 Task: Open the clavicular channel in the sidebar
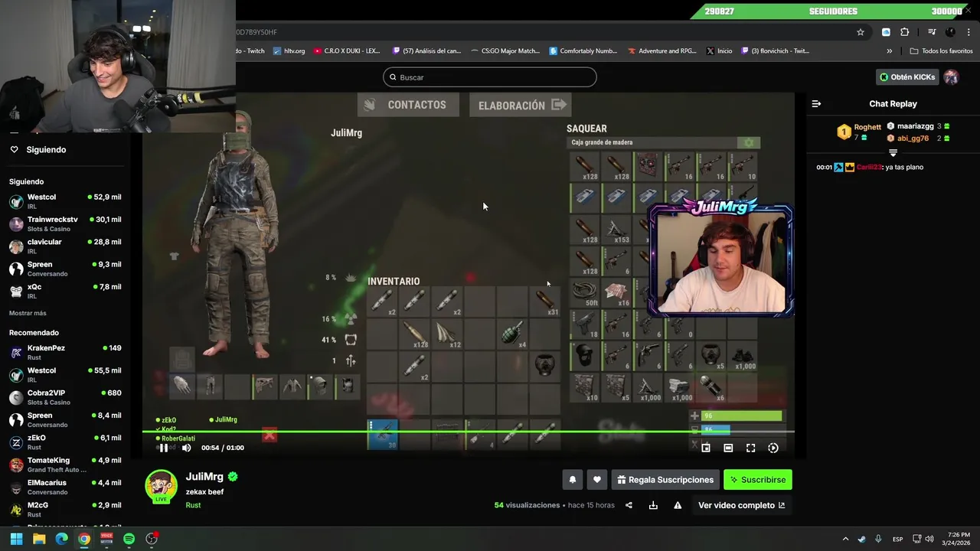[64, 246]
